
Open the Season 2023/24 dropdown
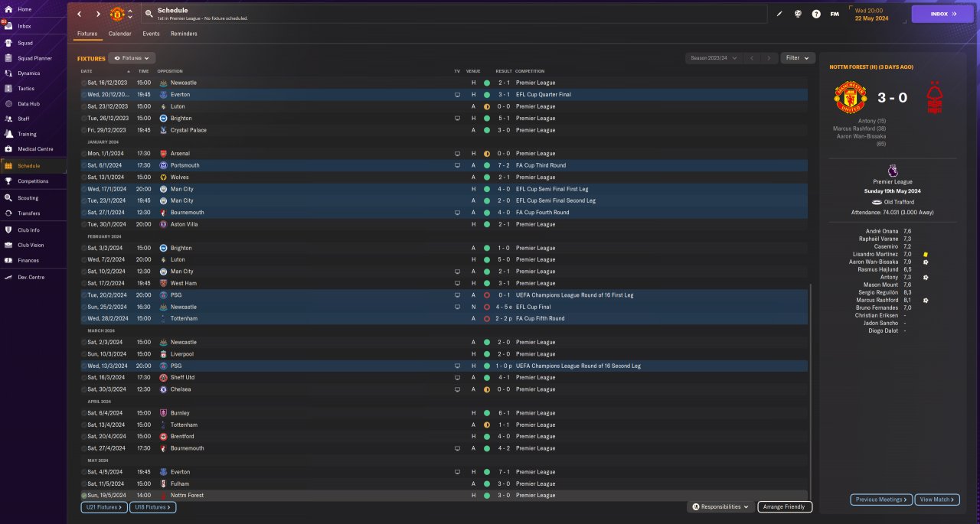point(713,58)
